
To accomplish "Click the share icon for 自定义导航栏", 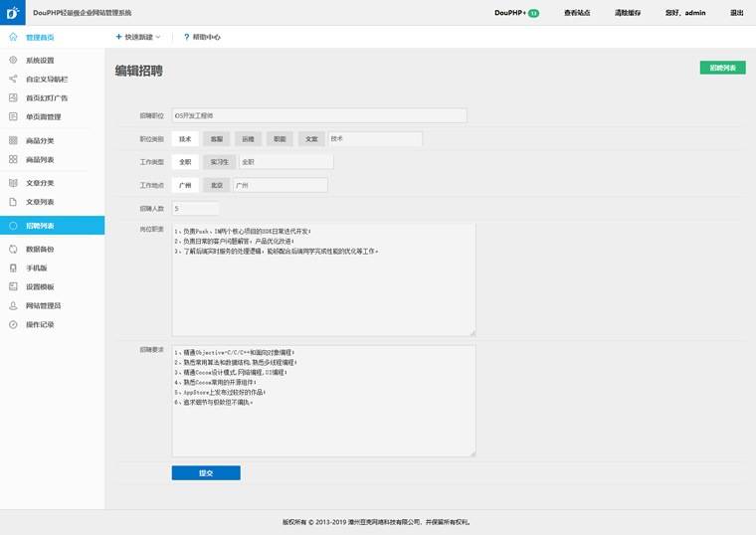I will click(x=13, y=80).
